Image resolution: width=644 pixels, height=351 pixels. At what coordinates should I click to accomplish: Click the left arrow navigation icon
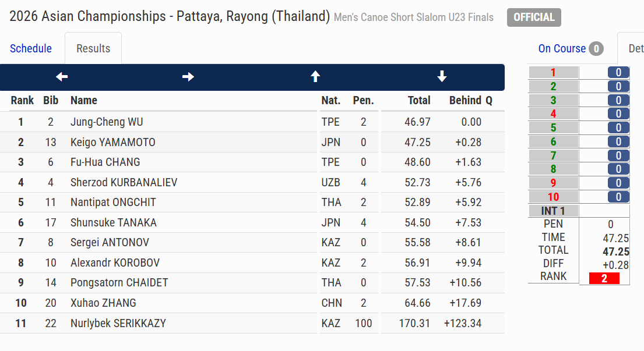[x=62, y=77]
